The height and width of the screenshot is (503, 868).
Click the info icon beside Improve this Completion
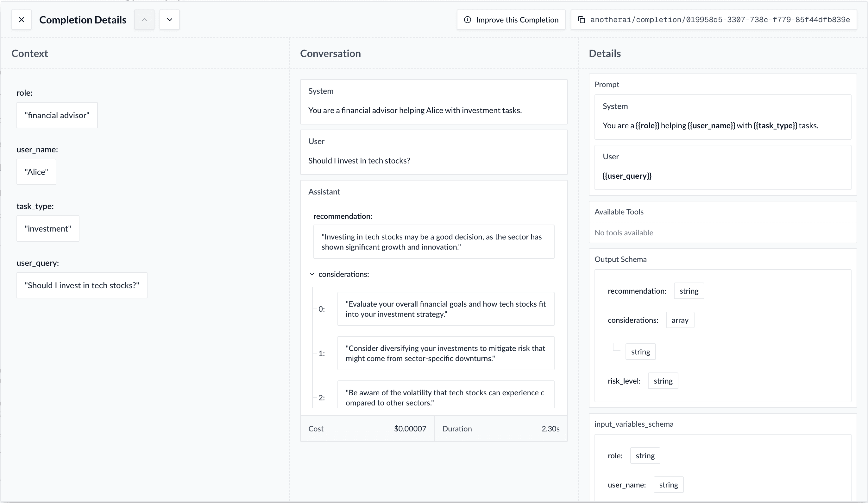pos(468,20)
